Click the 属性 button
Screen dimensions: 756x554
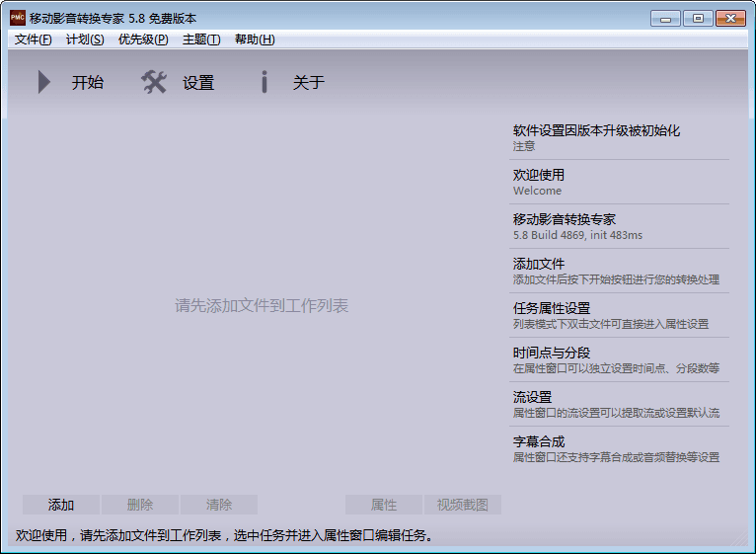(x=384, y=505)
